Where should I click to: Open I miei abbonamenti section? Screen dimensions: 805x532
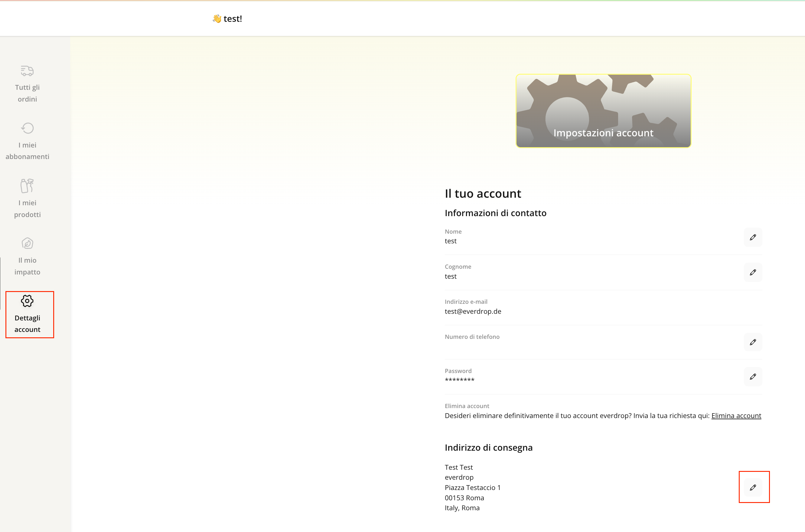[27, 151]
